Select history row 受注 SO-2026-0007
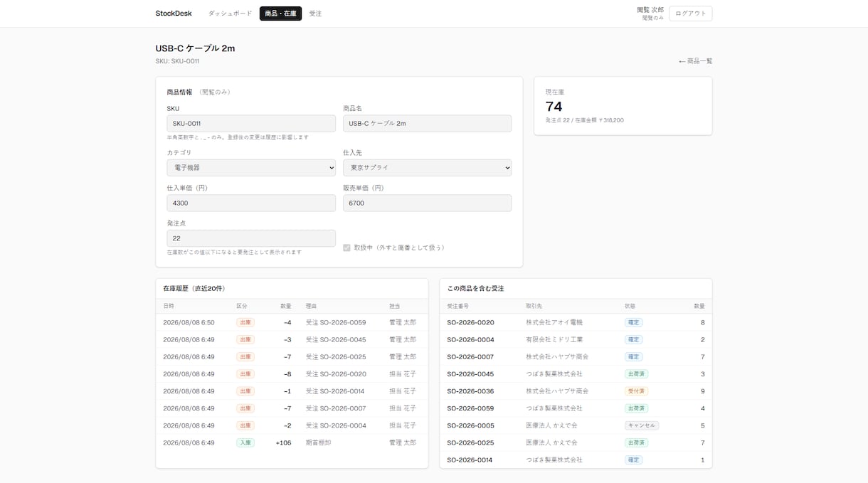868x483 pixels. click(x=292, y=408)
